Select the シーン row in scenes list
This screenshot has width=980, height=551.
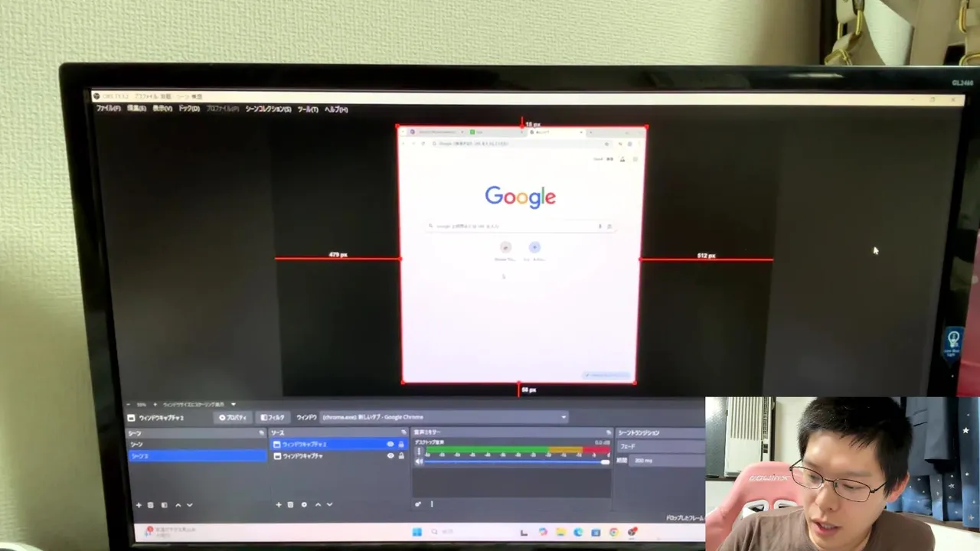click(197, 445)
